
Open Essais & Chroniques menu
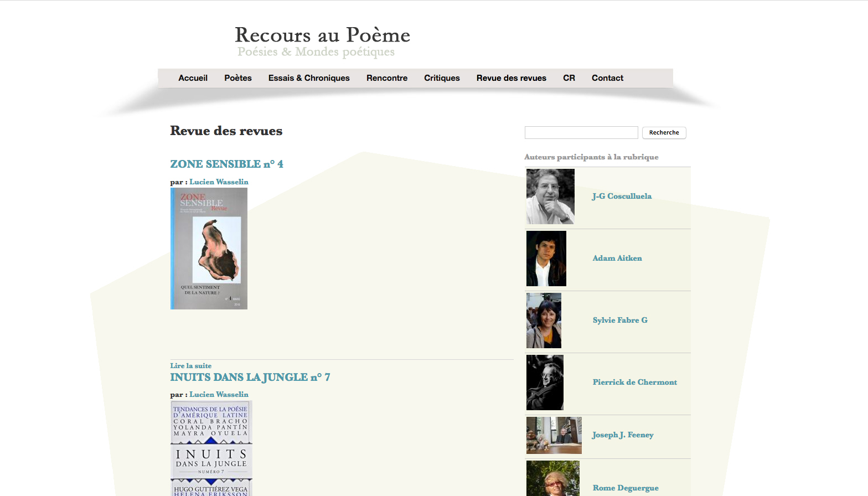pos(309,78)
